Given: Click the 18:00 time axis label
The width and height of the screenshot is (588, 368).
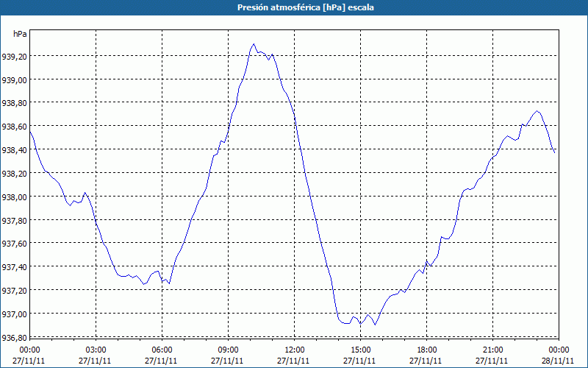Looking at the screenshot, I should coord(427,350).
